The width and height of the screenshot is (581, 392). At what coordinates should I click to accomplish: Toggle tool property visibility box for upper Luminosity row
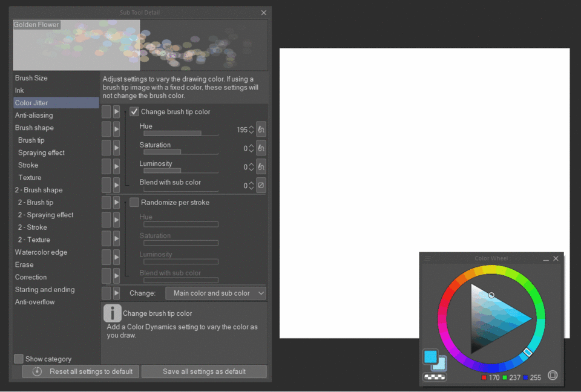click(107, 166)
